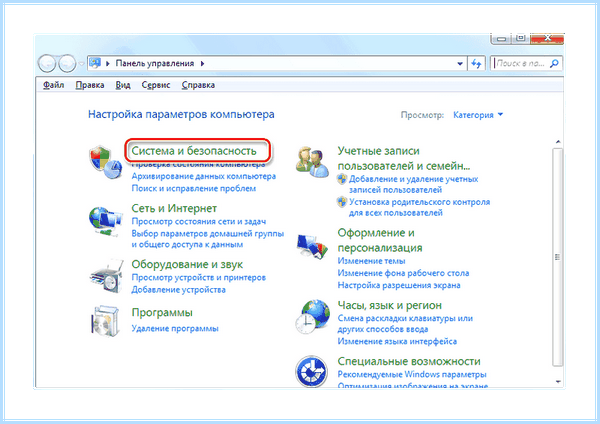This screenshot has height=424, width=600.
Task: Open the Clock, Language and Region icon
Action: tap(312, 317)
